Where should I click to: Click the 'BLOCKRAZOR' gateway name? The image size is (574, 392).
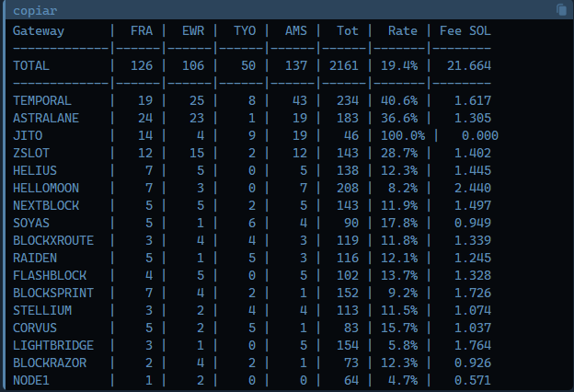pyautogui.click(x=50, y=363)
